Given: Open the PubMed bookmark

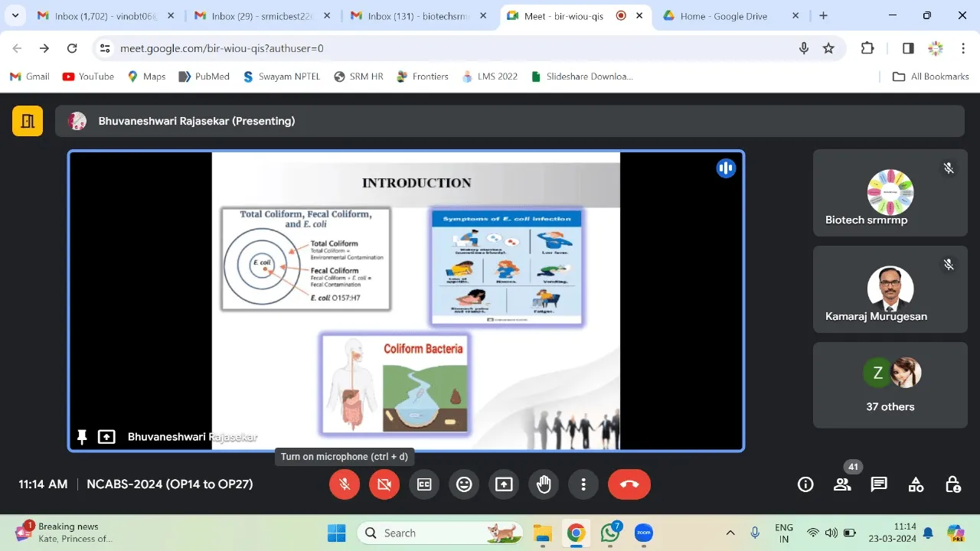Looking at the screenshot, I should [204, 77].
